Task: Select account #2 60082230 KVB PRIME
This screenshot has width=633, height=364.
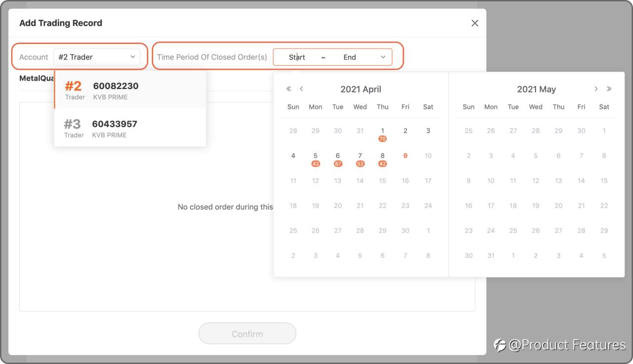Action: 130,90
